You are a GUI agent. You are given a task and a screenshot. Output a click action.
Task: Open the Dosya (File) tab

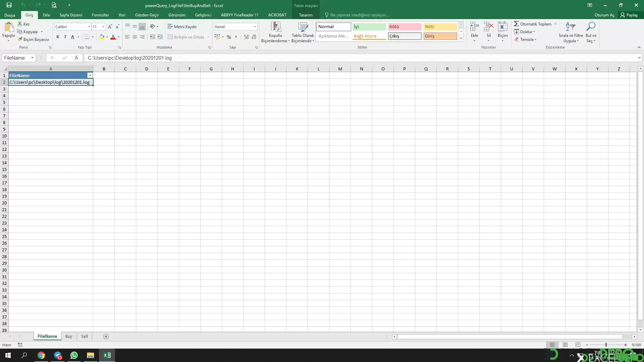pyautogui.click(x=10, y=15)
